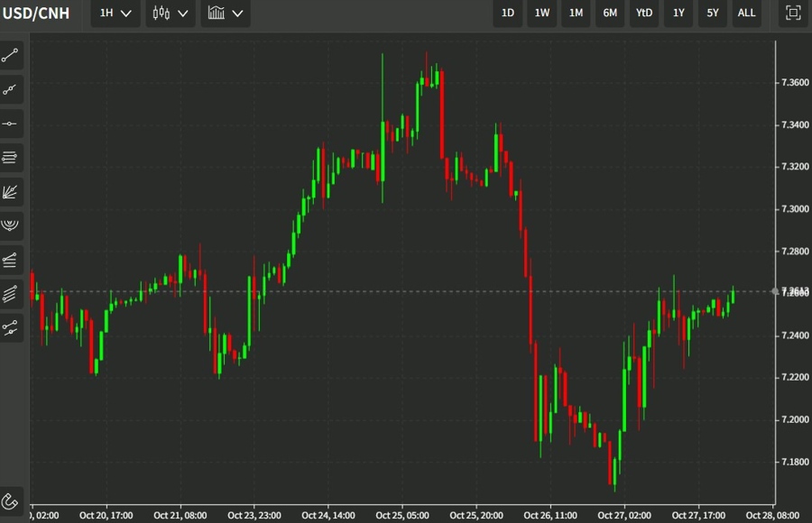Select the trend line drawing tool
812x523 pixels.
pyautogui.click(x=11, y=56)
